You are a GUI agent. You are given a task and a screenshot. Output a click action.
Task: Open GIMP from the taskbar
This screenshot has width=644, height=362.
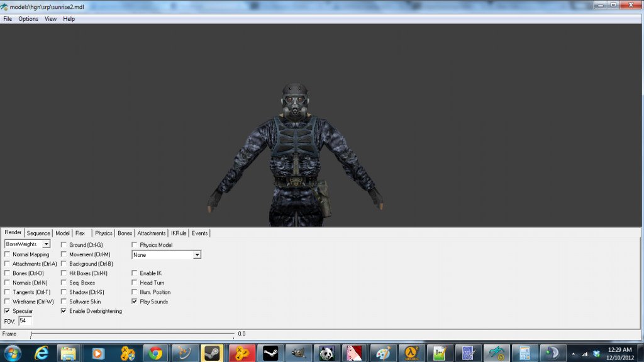[x=298, y=353]
